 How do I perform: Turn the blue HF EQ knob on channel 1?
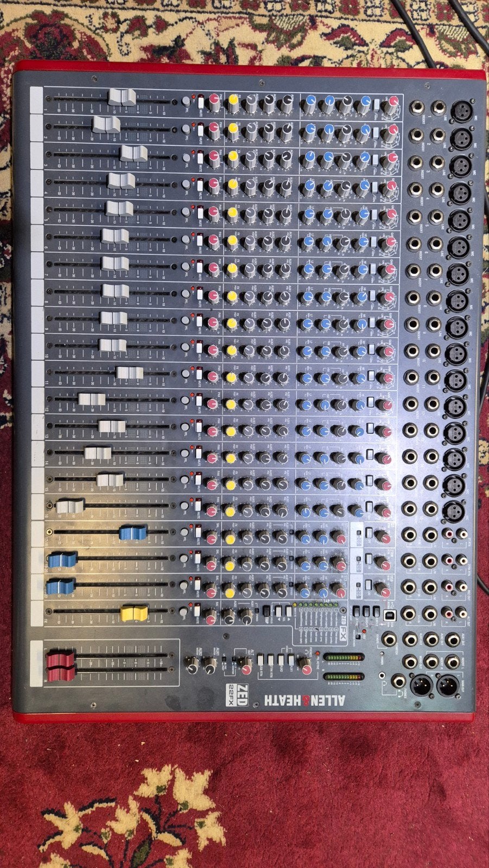click(x=365, y=104)
